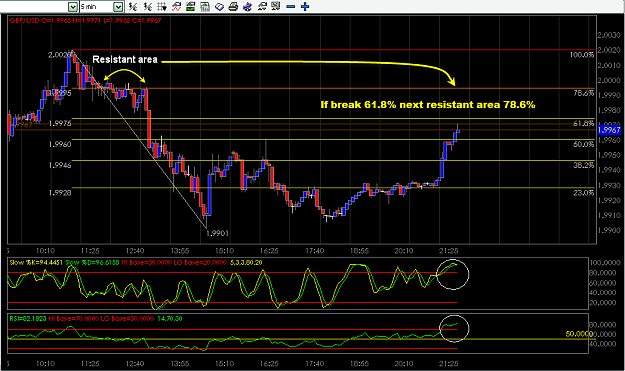Toggle the chart grid icon

click(162, 6)
